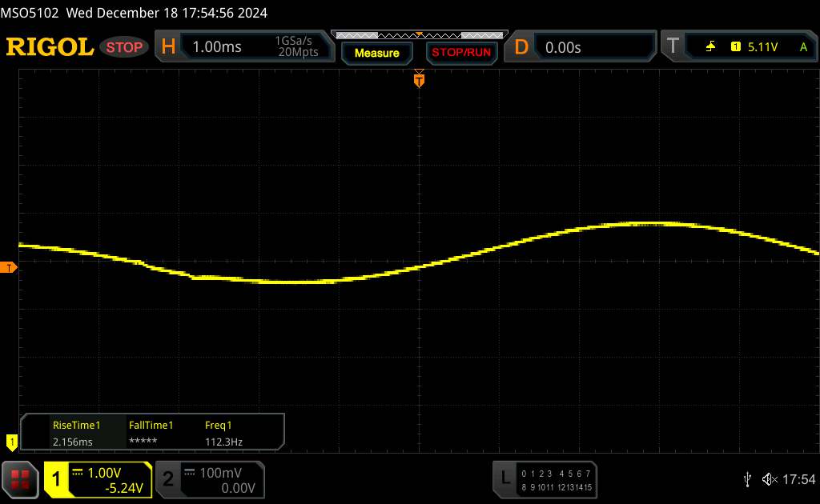Toggle channel 2 via its gray label
820x504 pixels.
click(168, 479)
